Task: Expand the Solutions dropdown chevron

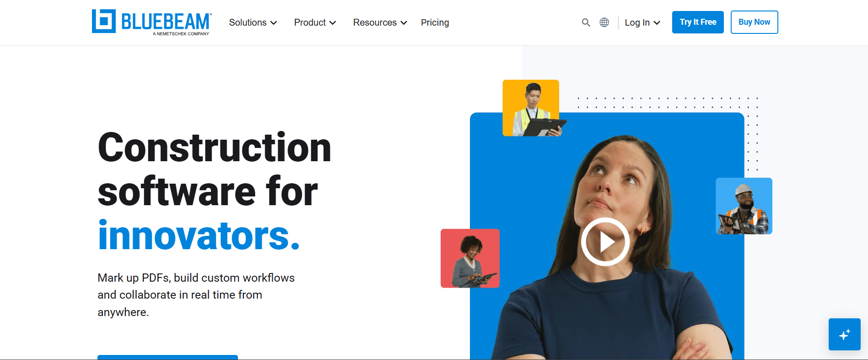Action: (274, 23)
